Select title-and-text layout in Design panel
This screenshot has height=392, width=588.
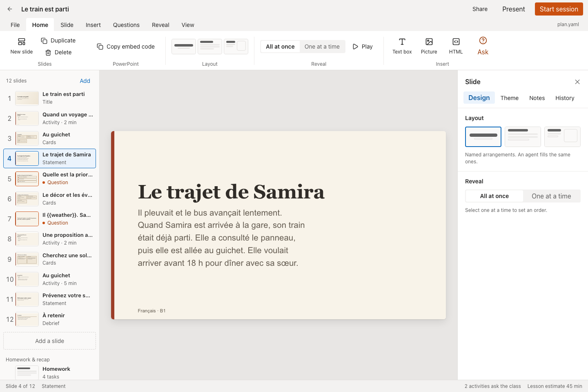(523, 137)
